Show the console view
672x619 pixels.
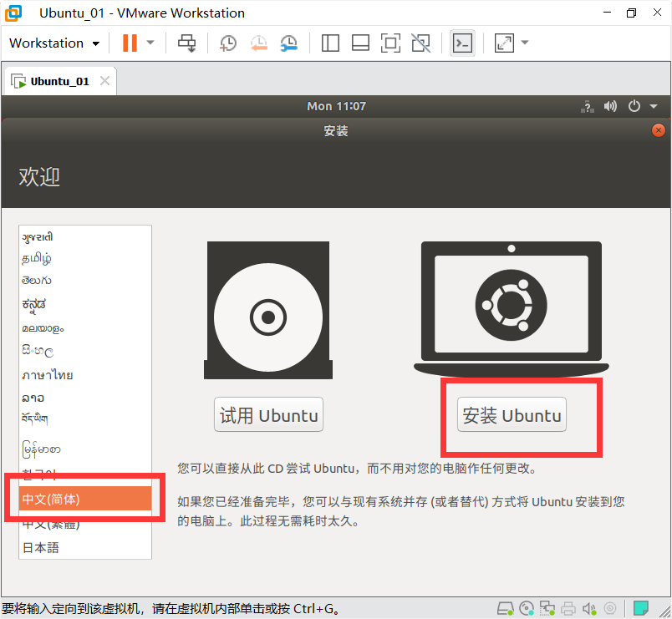click(x=462, y=43)
